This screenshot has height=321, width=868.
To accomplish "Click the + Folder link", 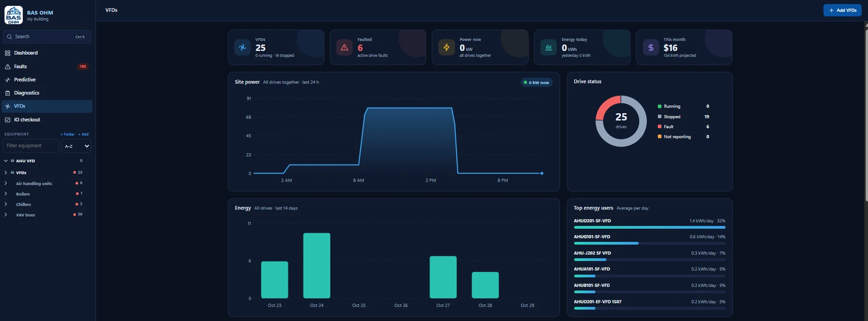I will click(68, 134).
